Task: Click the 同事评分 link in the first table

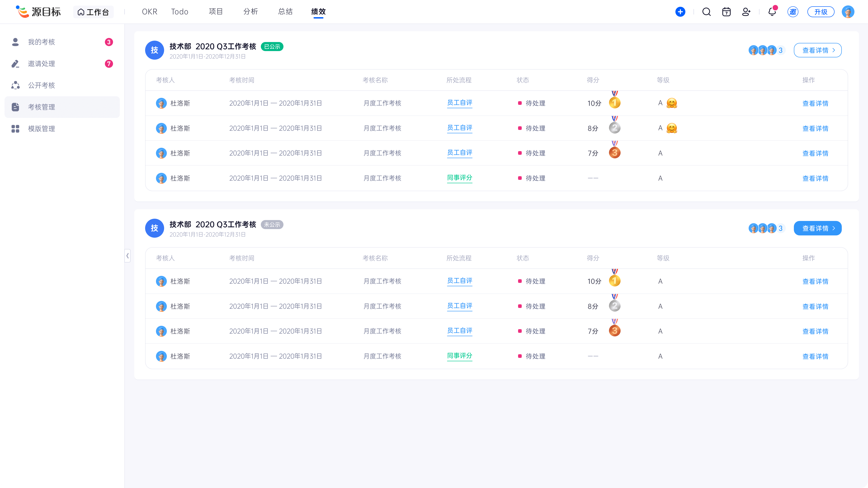Action: coord(459,178)
